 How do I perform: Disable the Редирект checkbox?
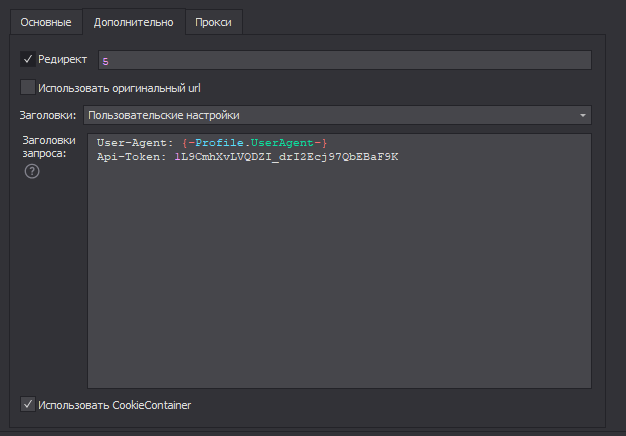click(28, 60)
